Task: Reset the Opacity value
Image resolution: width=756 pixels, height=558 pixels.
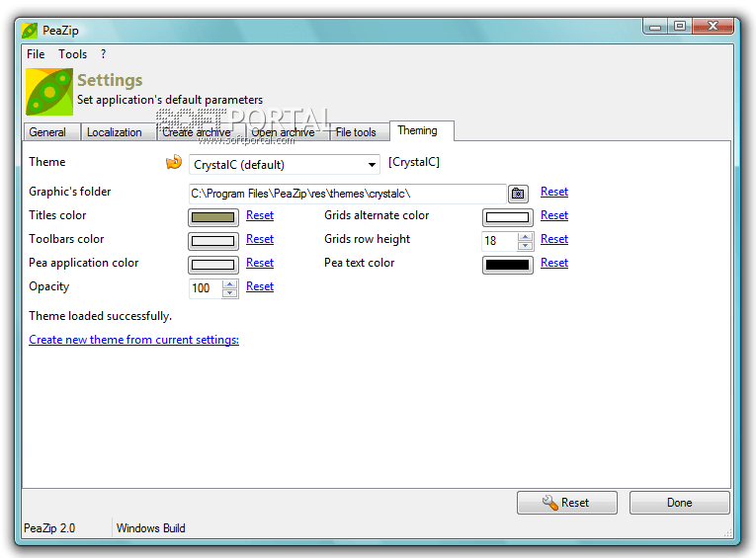Action: click(260, 286)
